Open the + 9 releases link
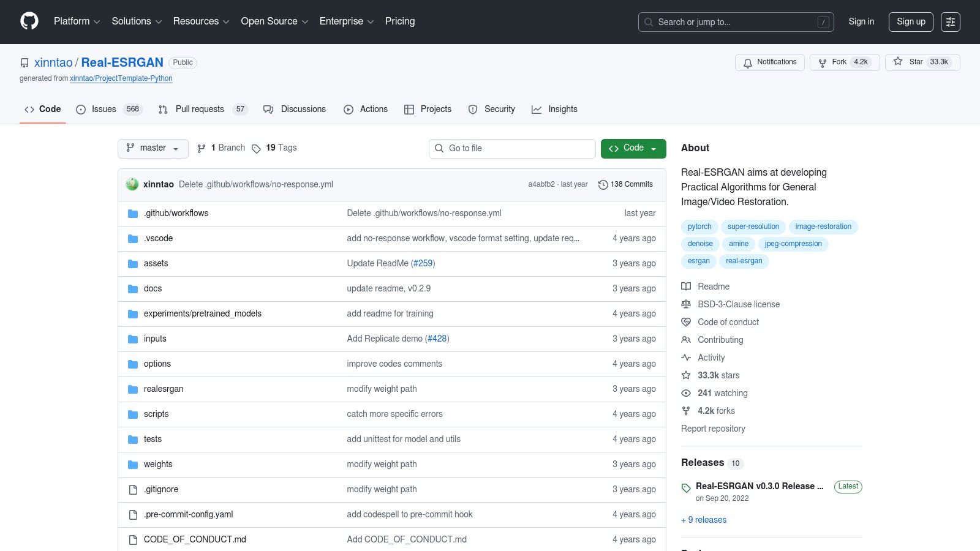Image resolution: width=980 pixels, height=551 pixels. click(x=704, y=520)
